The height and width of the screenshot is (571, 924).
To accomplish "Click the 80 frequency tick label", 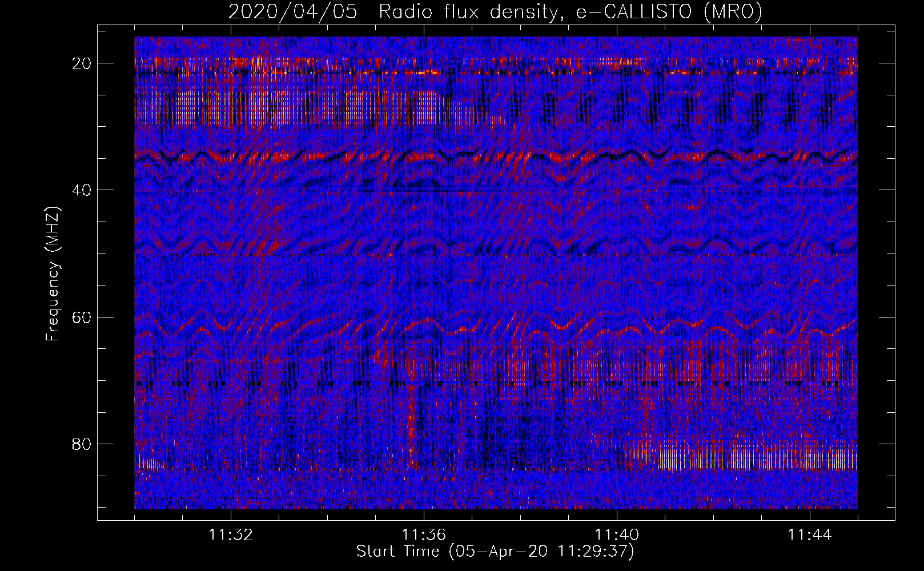I will point(82,444).
